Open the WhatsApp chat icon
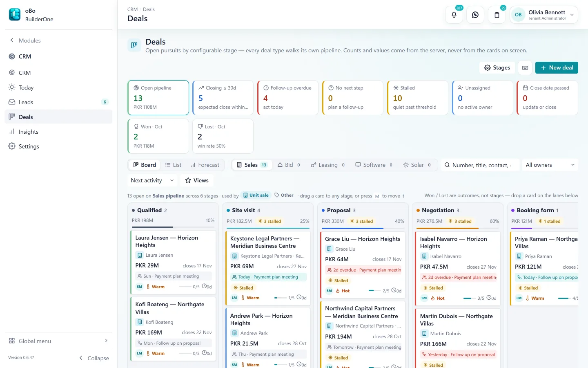588x368 pixels. (x=475, y=15)
